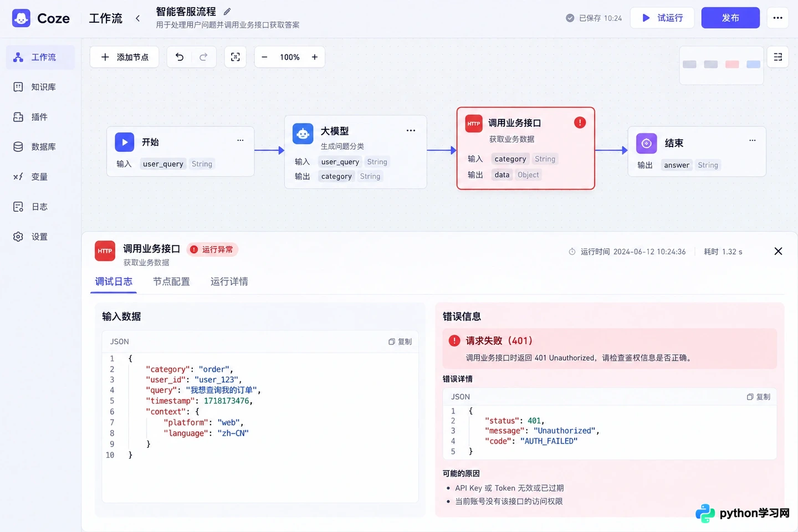The width and height of the screenshot is (798, 532).
Task: Open the 结束 node more options menu
Action: pos(752,140)
